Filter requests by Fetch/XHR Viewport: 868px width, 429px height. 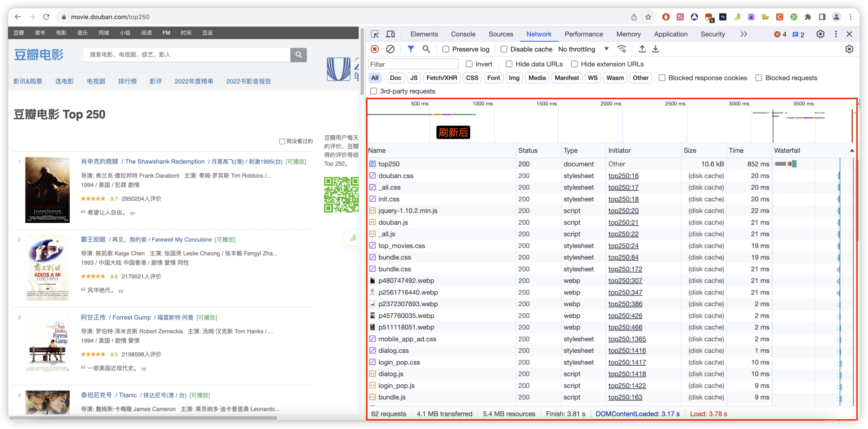442,78
